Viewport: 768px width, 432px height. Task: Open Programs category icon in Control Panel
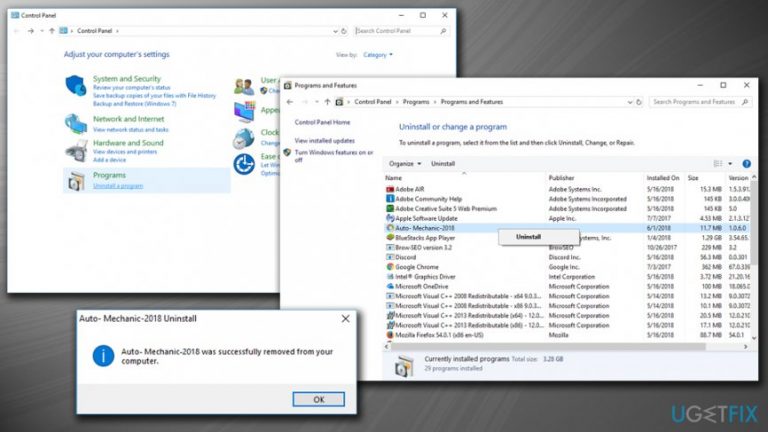tap(76, 181)
